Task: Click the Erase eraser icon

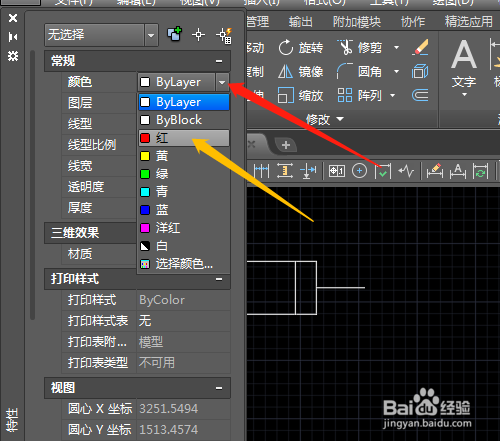Action: tap(420, 47)
